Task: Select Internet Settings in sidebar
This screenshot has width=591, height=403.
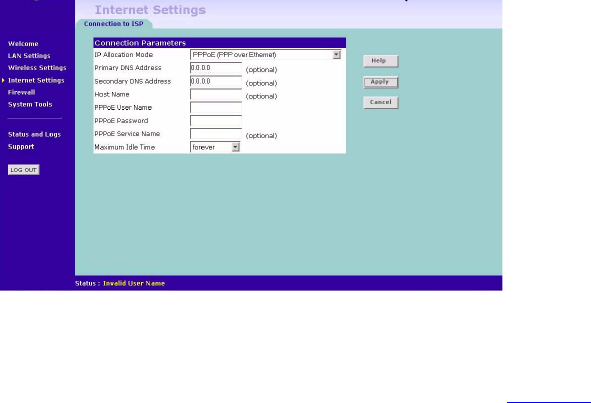Action: (36, 80)
